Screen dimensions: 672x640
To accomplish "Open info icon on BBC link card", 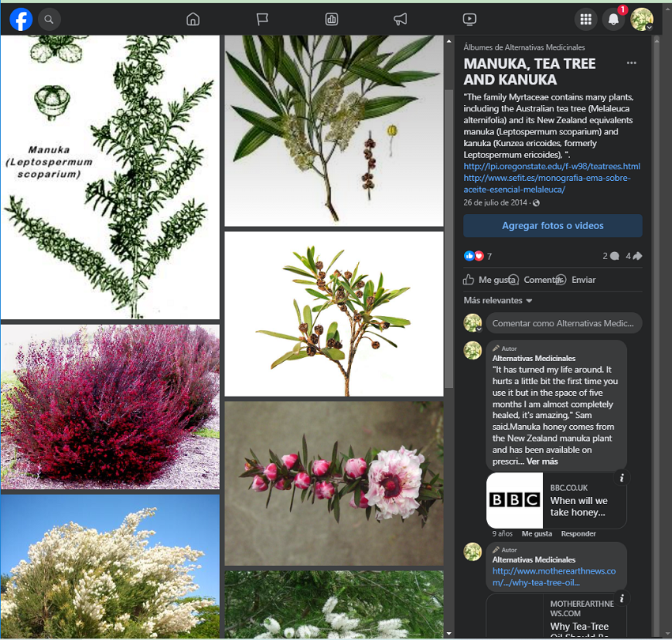I will (x=621, y=478).
